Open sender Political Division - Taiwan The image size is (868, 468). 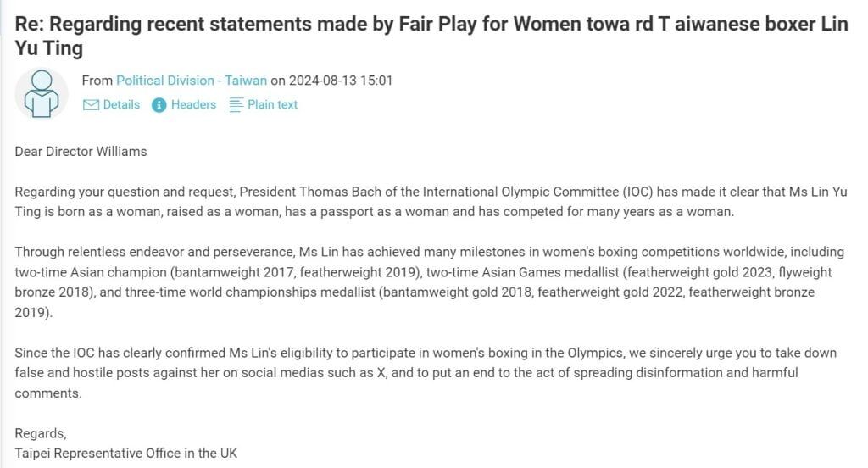pos(192,81)
